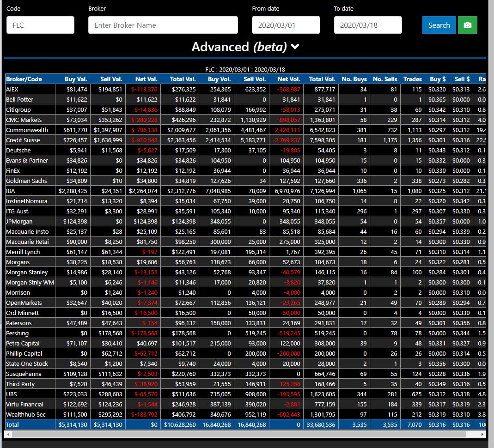The height and width of the screenshot is (448, 494).
Task: Click State One Stock buy value $8,540
Action: [x=79, y=363]
